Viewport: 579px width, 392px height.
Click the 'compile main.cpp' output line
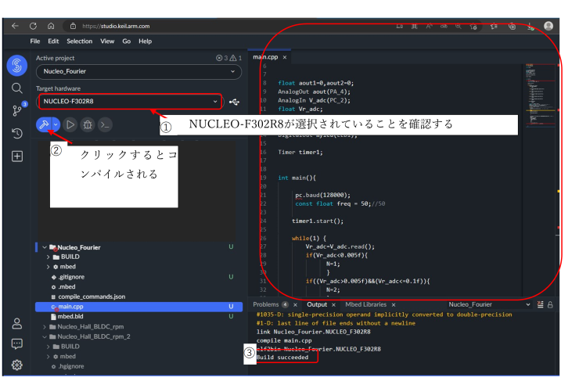284,340
